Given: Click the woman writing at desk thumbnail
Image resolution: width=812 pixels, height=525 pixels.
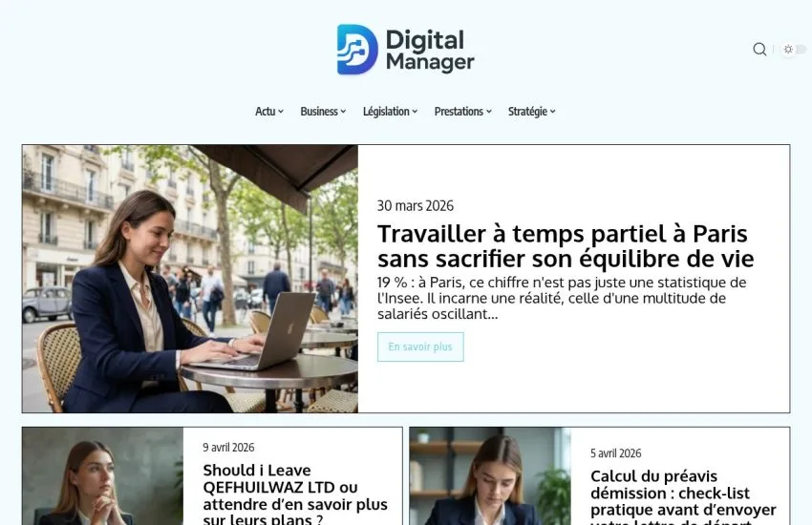Looking at the screenshot, I should pyautogui.click(x=490, y=476).
